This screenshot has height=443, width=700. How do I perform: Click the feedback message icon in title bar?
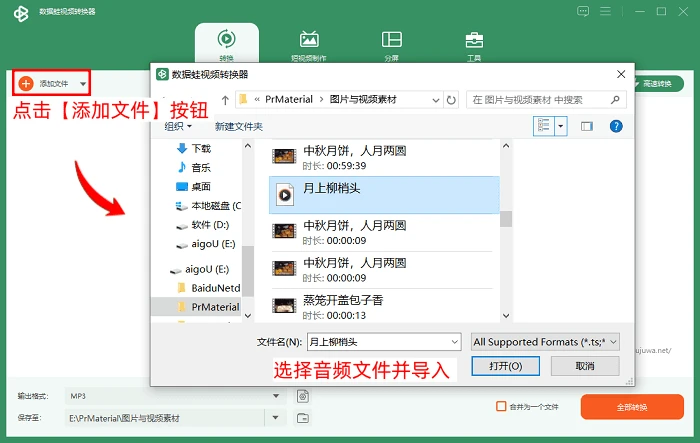[x=583, y=11]
